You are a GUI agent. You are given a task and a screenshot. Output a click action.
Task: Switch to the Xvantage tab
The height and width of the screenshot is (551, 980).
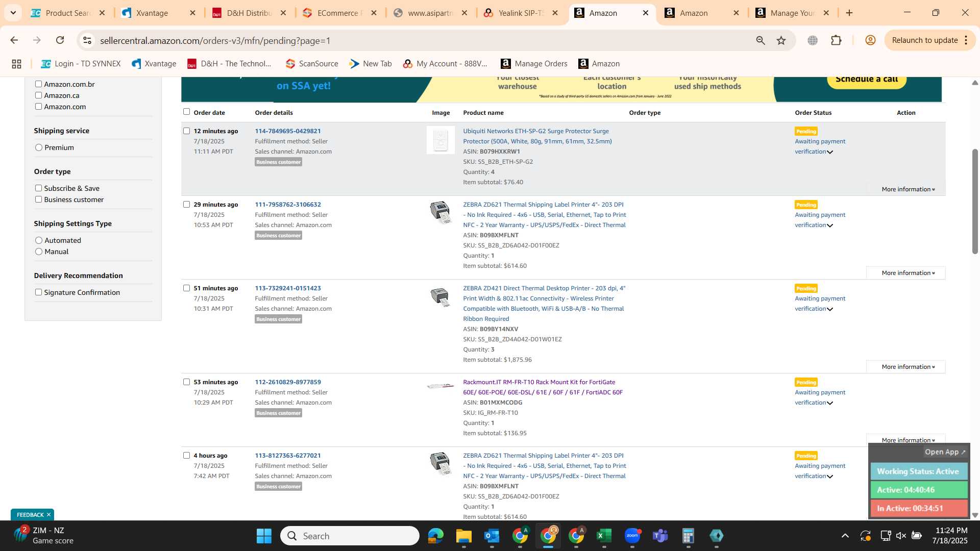click(x=158, y=13)
